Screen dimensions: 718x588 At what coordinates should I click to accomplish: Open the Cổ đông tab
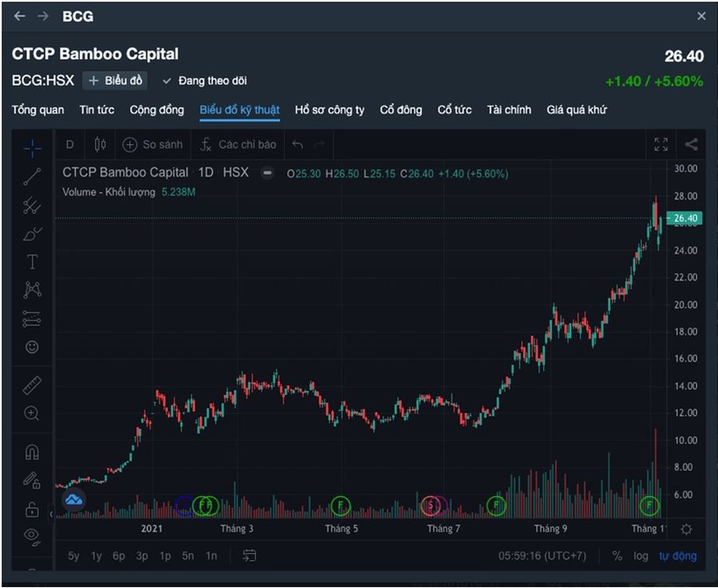pyautogui.click(x=400, y=110)
